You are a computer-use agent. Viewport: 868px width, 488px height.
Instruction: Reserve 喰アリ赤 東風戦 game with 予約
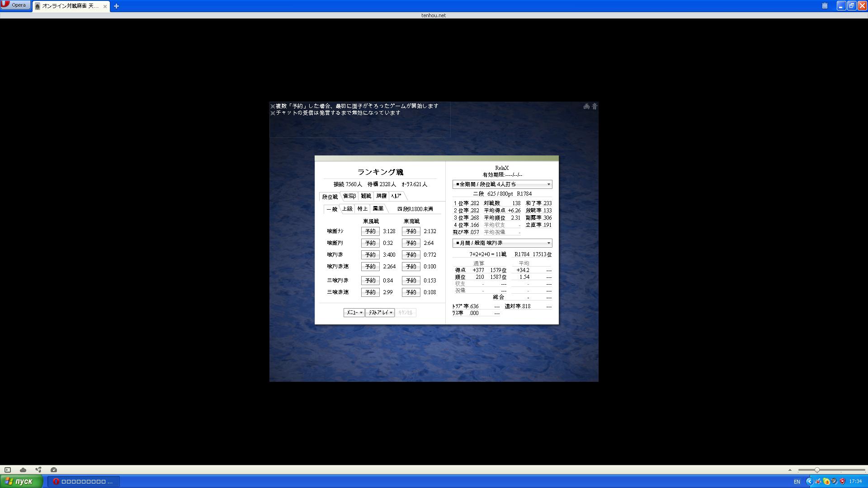coord(370,255)
